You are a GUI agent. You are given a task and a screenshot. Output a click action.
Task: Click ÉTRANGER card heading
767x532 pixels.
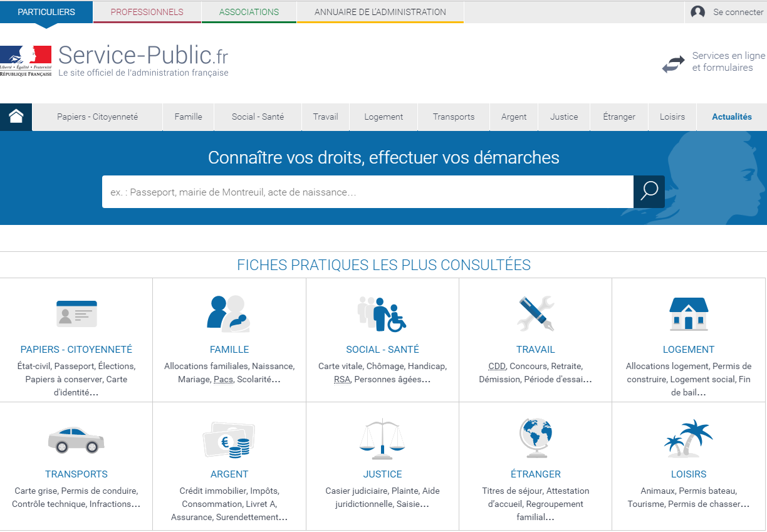tap(536, 474)
